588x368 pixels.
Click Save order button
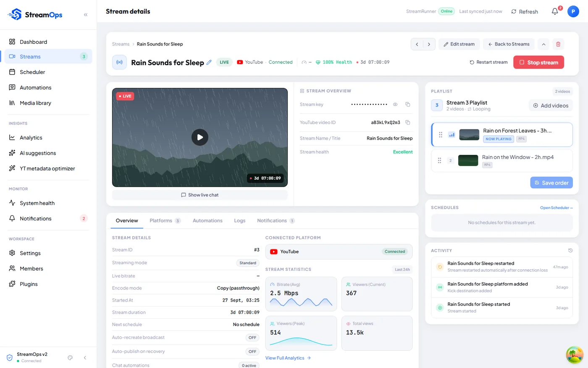tap(551, 183)
